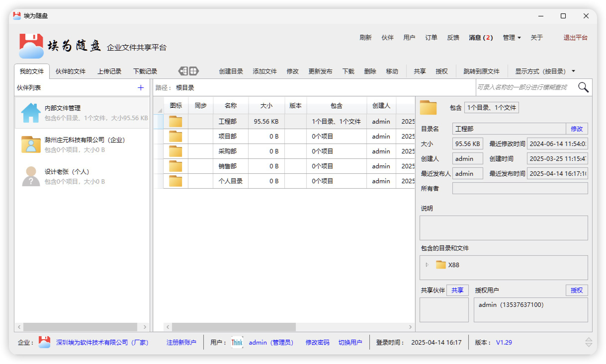The width and height of the screenshot is (606, 364).
Task: Open 反馈 in the top menu
Action: 453,38
